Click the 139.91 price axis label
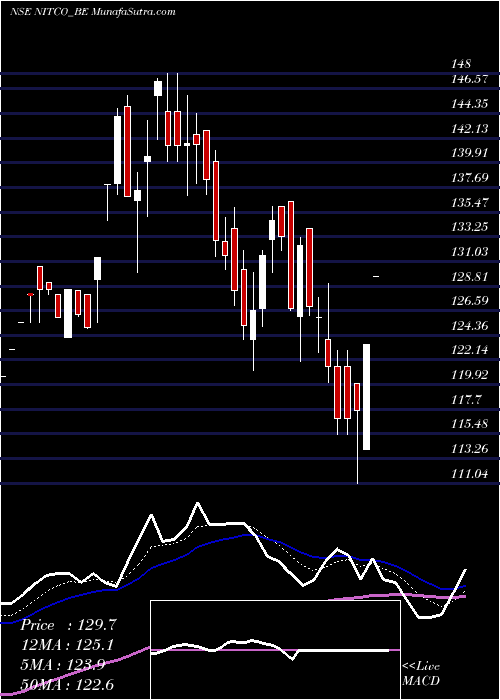 (470, 154)
